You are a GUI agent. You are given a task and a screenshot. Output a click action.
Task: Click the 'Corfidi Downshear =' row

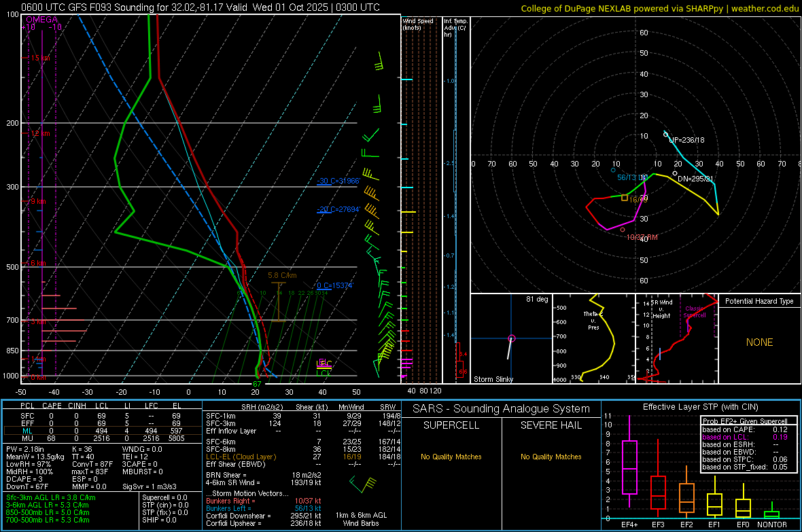click(x=264, y=516)
